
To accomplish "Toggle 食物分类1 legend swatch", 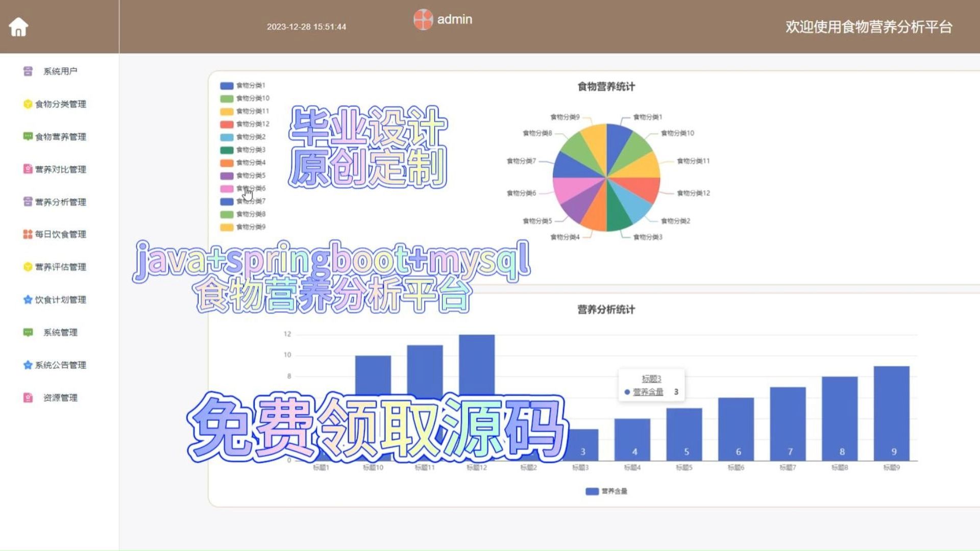I will tap(227, 86).
